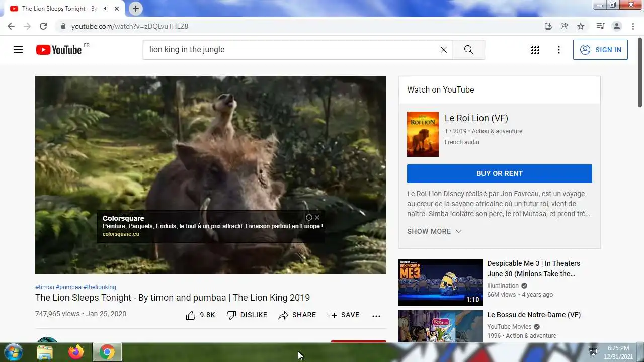Open the YouTube apps grid
644x362 pixels.
[535, 50]
